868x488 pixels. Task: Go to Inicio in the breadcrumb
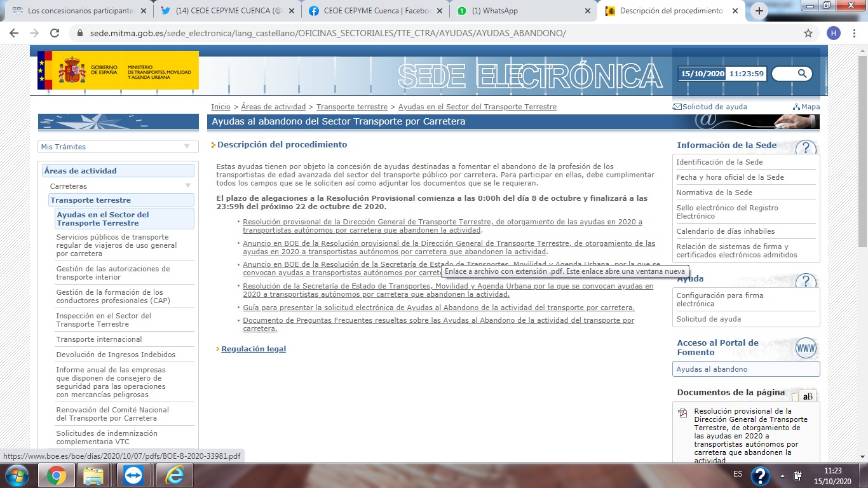tap(221, 107)
